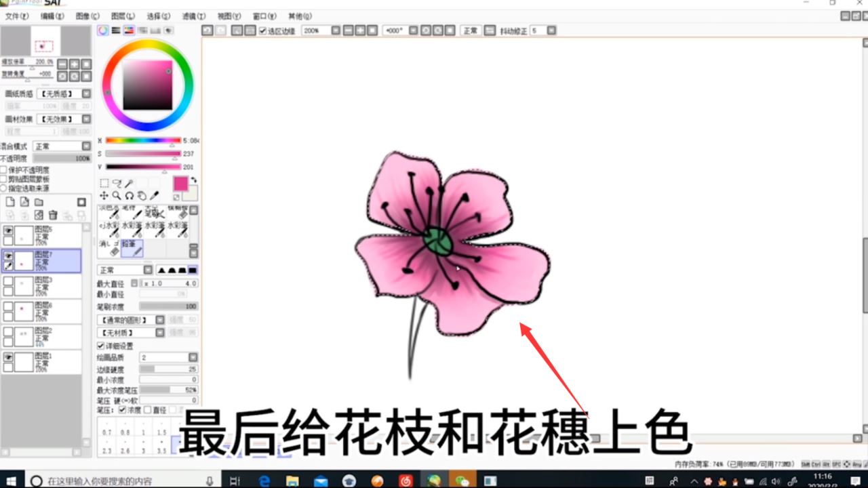The image size is (868, 488).
Task: Click the flip view horizontally button
Action: (489, 30)
